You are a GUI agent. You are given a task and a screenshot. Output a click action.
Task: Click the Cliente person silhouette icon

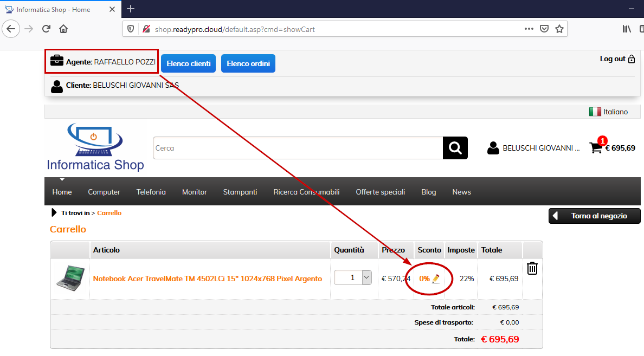(57, 86)
